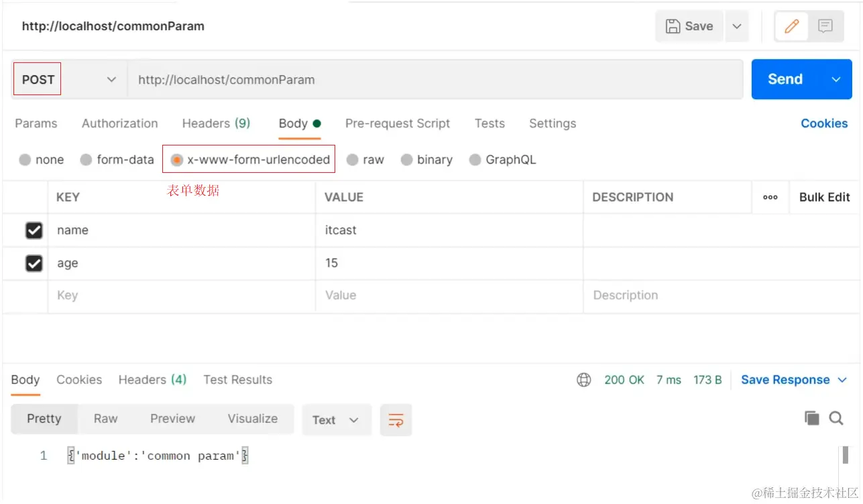Select the response Body tab
This screenshot has height=504, width=863.
tap(25, 380)
